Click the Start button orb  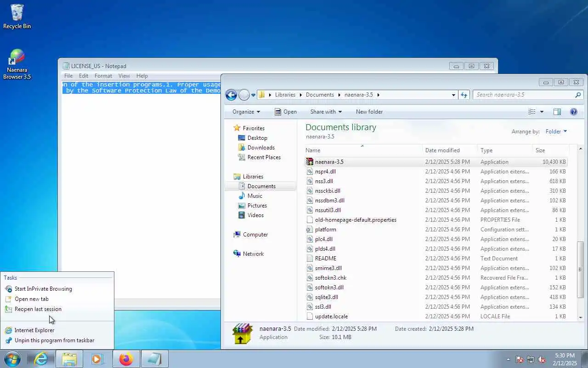tap(12, 359)
